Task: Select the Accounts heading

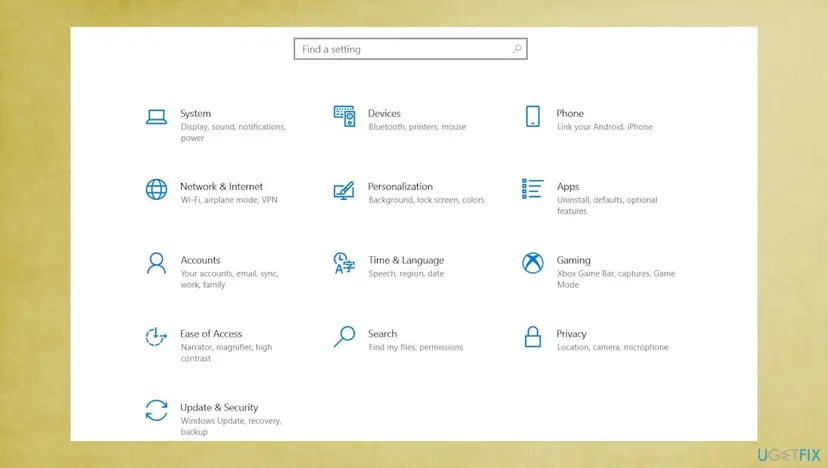Action: coord(200,260)
